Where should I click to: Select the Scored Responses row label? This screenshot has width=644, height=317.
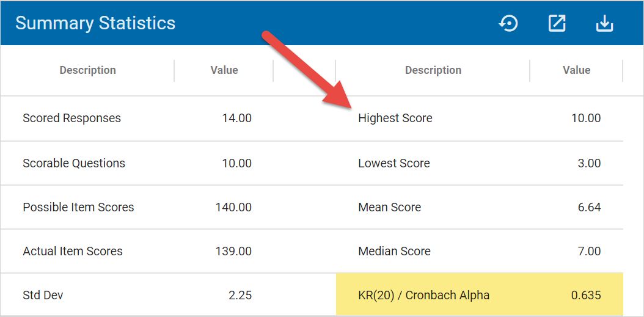(71, 118)
